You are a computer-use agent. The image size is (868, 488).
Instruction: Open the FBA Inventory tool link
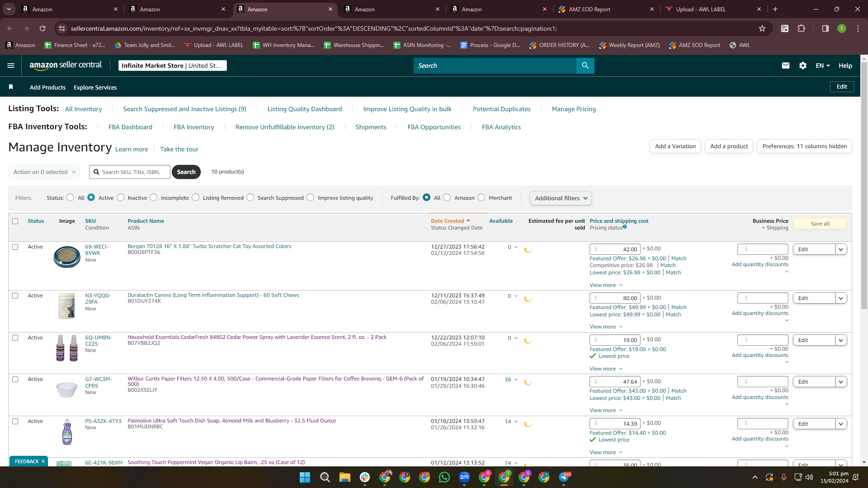pyautogui.click(x=193, y=127)
